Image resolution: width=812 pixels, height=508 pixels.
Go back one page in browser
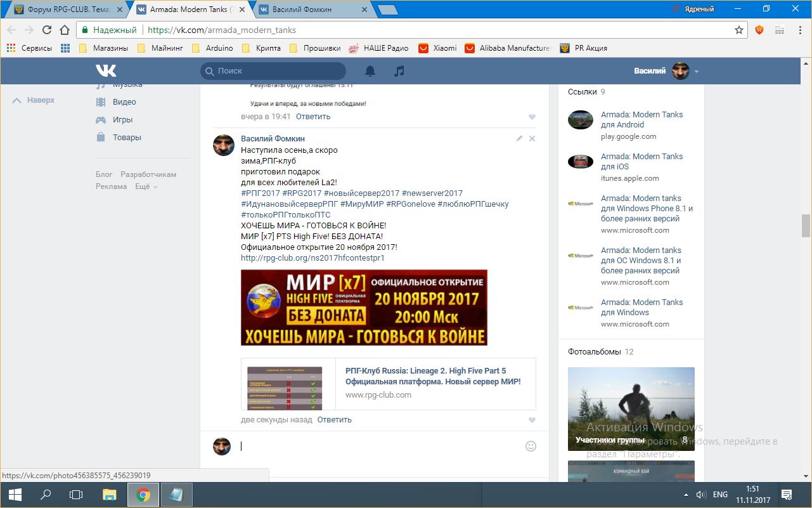point(12,30)
